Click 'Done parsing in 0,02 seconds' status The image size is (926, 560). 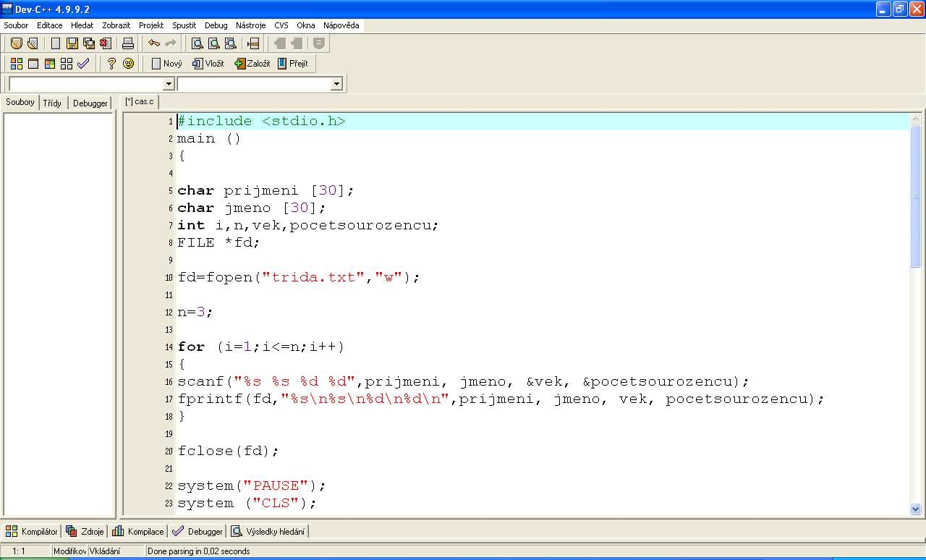[198, 551]
